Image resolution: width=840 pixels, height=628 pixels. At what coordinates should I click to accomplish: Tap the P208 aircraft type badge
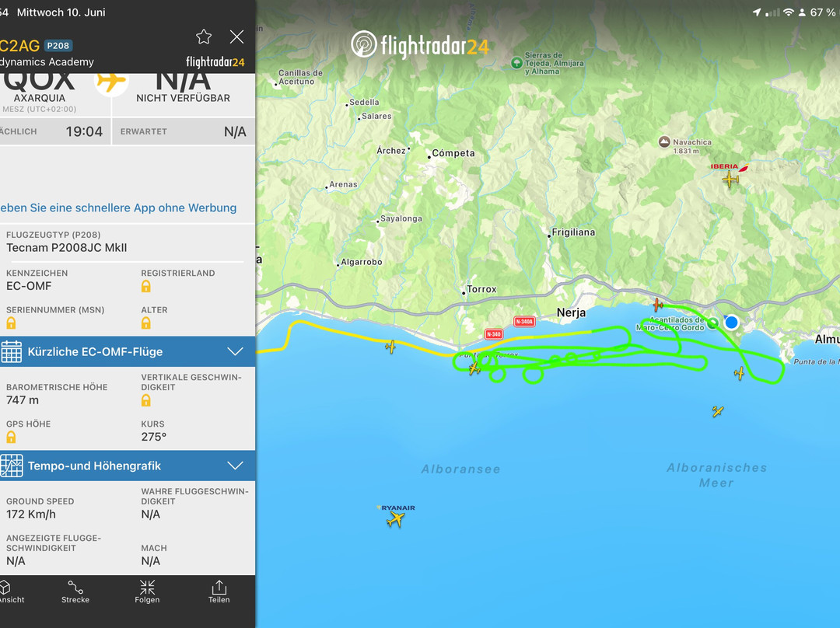pyautogui.click(x=58, y=46)
